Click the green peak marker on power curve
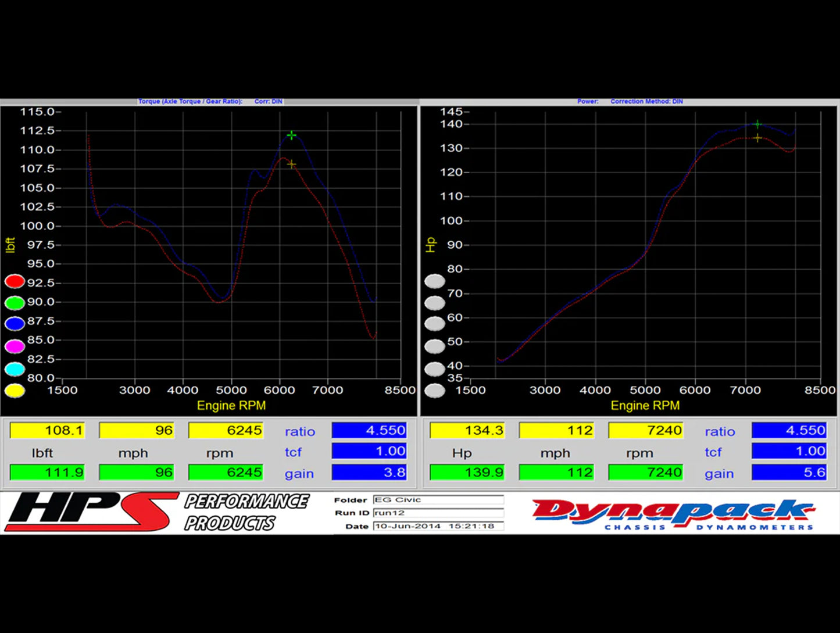Viewport: 840px width, 633px height. tap(757, 124)
